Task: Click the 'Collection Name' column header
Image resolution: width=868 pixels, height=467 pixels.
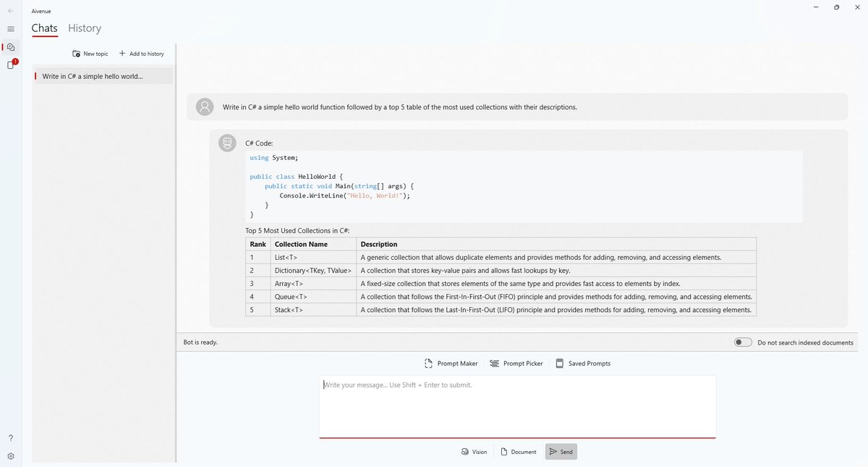Action: 314,244
